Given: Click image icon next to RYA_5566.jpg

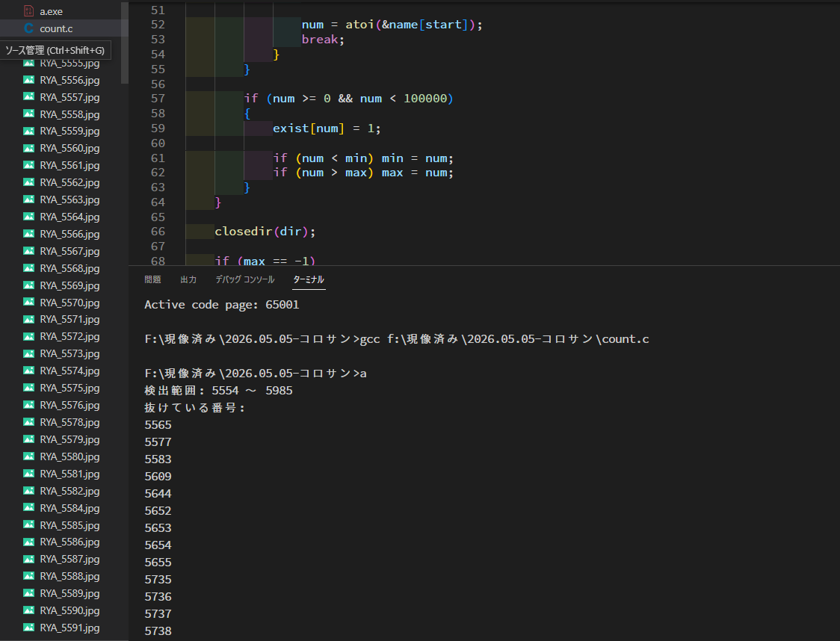Looking at the screenshot, I should (29, 234).
